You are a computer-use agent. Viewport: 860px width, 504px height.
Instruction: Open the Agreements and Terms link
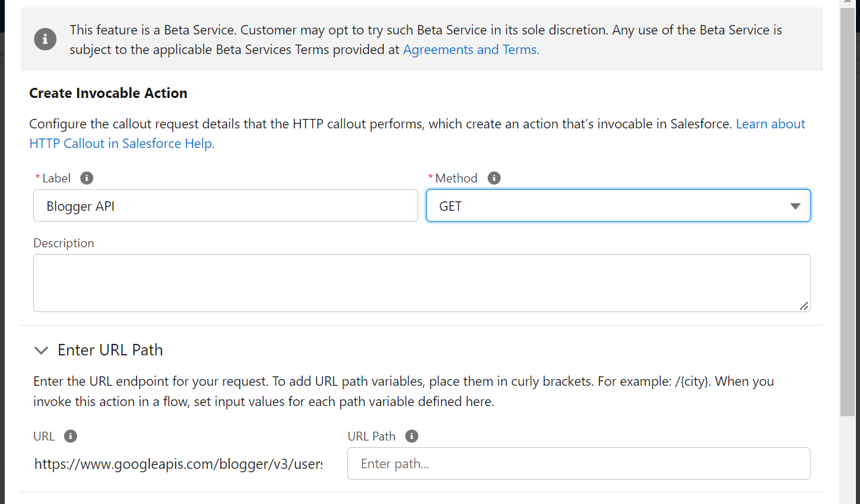click(471, 49)
